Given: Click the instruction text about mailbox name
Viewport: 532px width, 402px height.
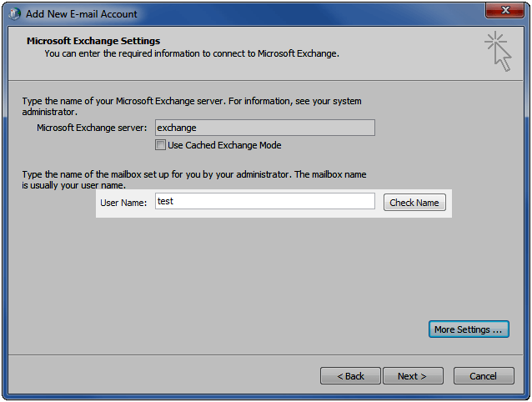Looking at the screenshot, I should click(x=194, y=179).
